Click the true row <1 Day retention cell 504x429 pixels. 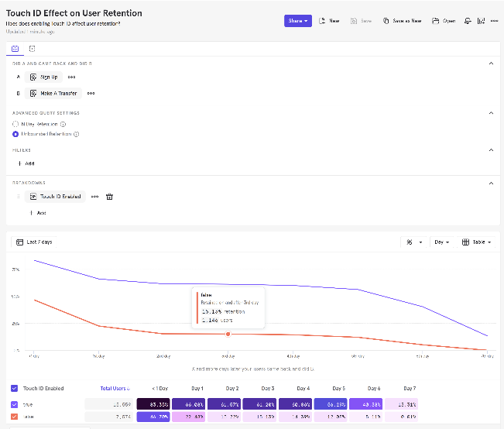(153, 404)
